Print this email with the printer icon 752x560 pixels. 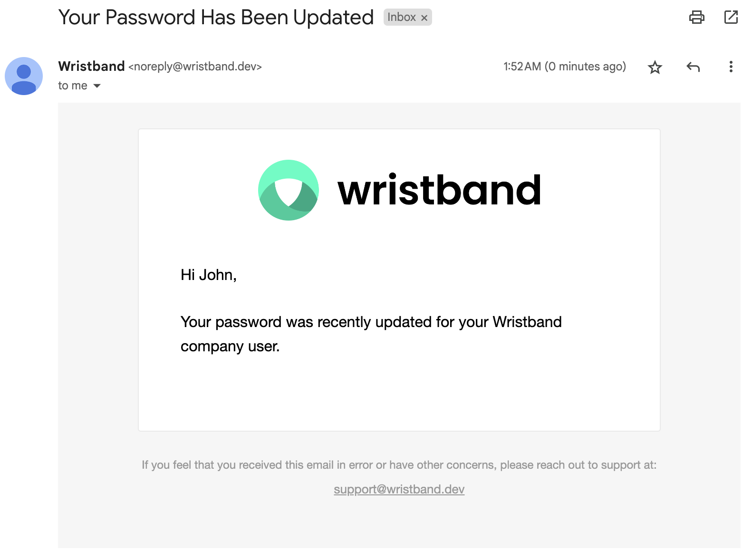point(696,17)
